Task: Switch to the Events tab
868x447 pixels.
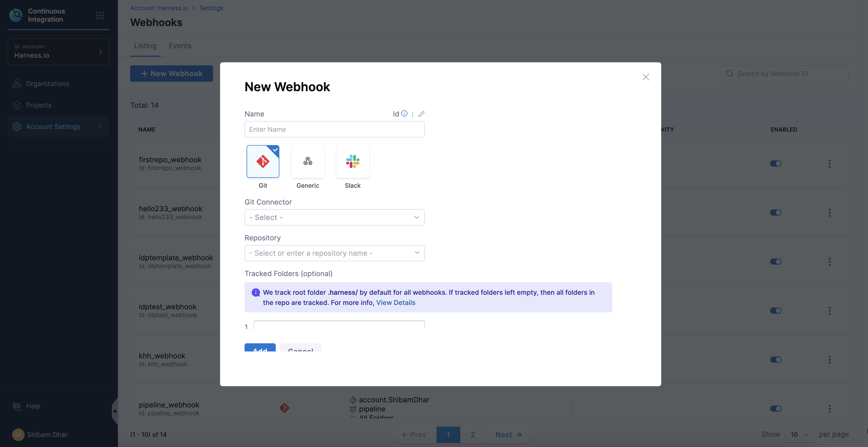Action: click(x=179, y=46)
